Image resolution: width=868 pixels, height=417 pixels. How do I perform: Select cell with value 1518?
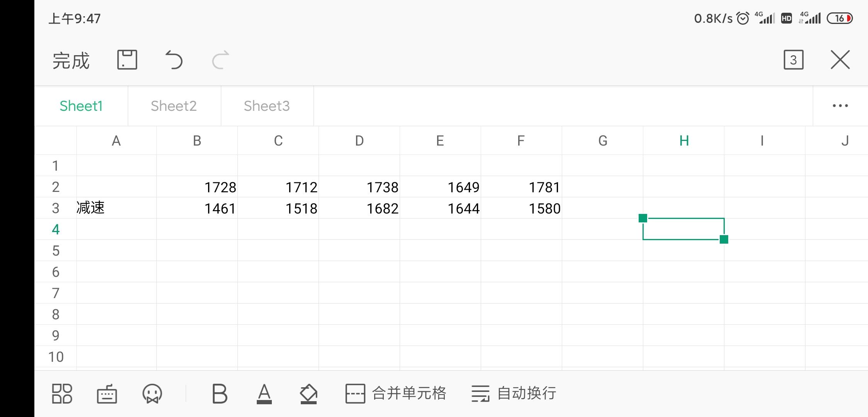[278, 208]
